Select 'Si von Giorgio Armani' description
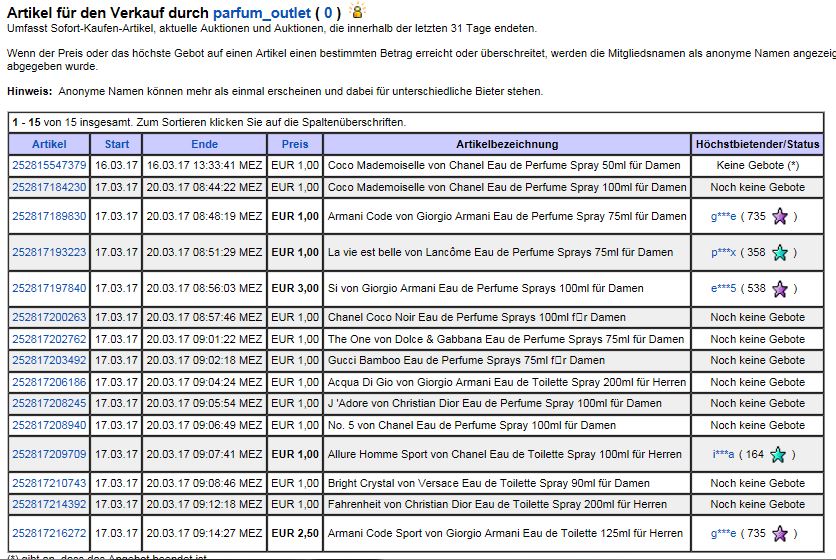 pos(485,289)
